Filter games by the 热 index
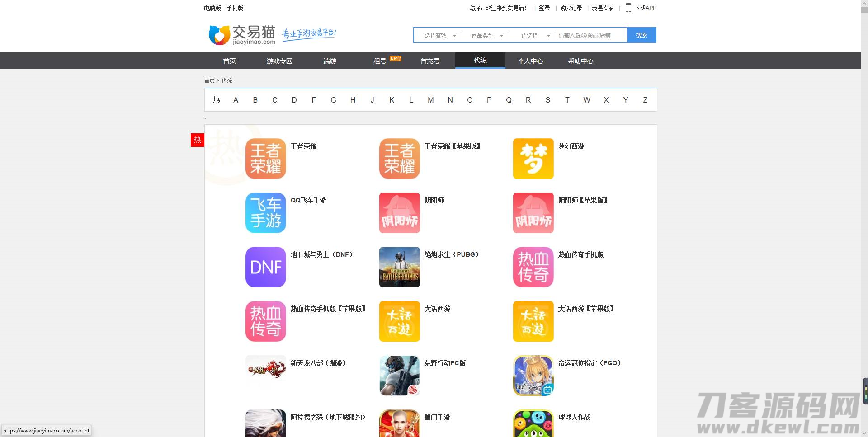Image resolution: width=868 pixels, height=437 pixels. (x=216, y=100)
